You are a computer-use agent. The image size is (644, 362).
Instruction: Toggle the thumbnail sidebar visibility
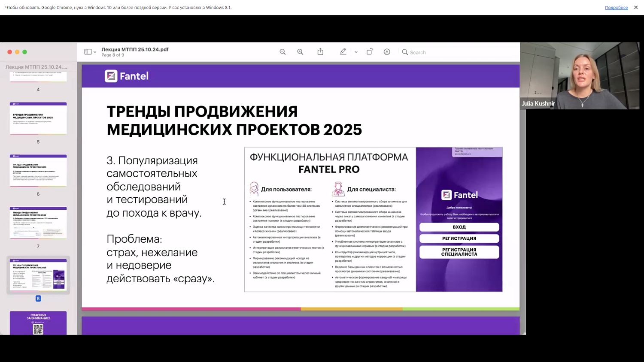pyautogui.click(x=87, y=51)
